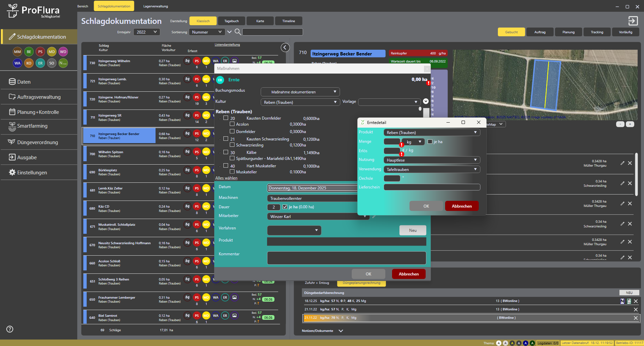Click the first theme color circle in status bar
This screenshot has height=346, width=644.
(499, 343)
